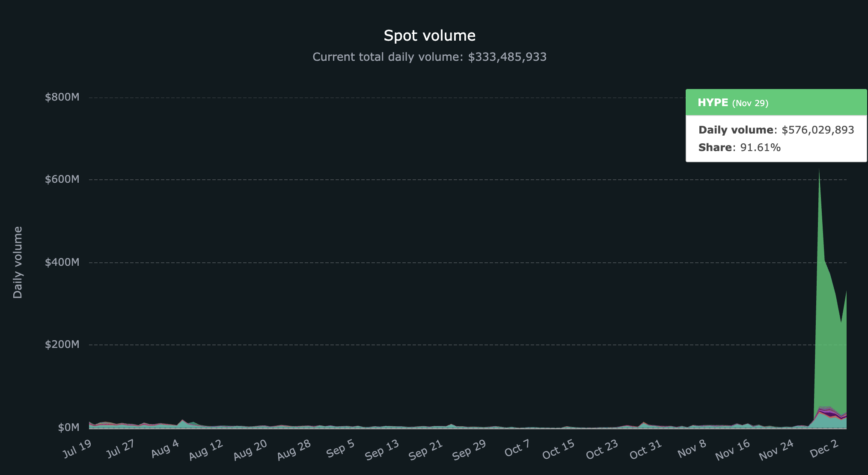Click the Oct 31 date label
The width and height of the screenshot is (868, 475).
pos(646,449)
